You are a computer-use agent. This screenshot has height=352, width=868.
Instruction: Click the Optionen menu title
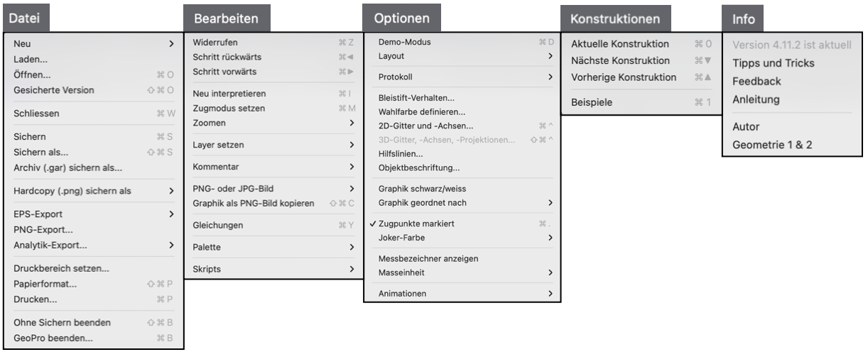pos(401,17)
